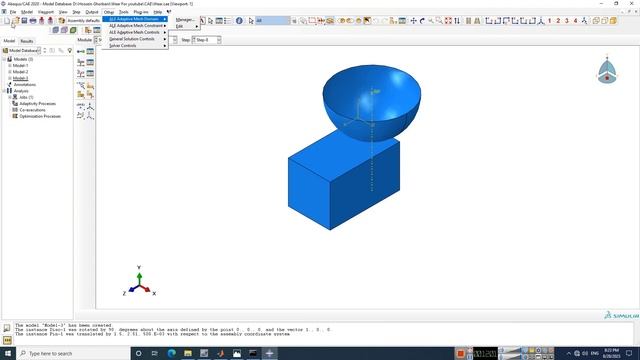Image resolution: width=640 pixels, height=360 pixels.
Task: Select Annotations in the model tree
Action: click(24, 84)
